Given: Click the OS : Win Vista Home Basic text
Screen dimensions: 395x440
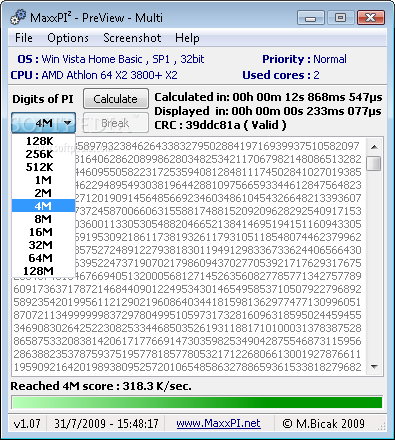Looking at the screenshot, I should (111, 59).
